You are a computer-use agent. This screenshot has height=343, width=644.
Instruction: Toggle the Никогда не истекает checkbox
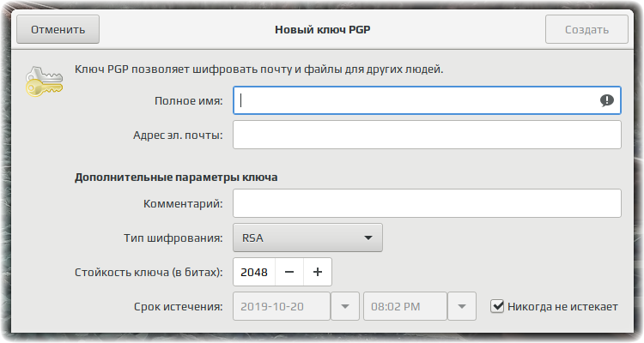coord(497,306)
